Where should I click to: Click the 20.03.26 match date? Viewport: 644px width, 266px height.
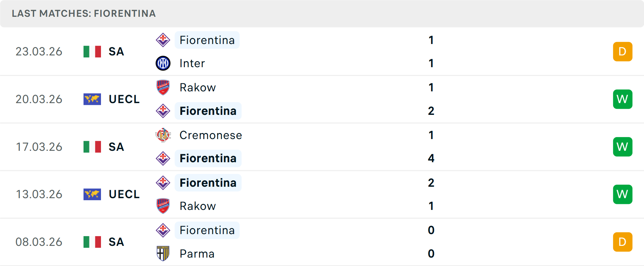(39, 99)
